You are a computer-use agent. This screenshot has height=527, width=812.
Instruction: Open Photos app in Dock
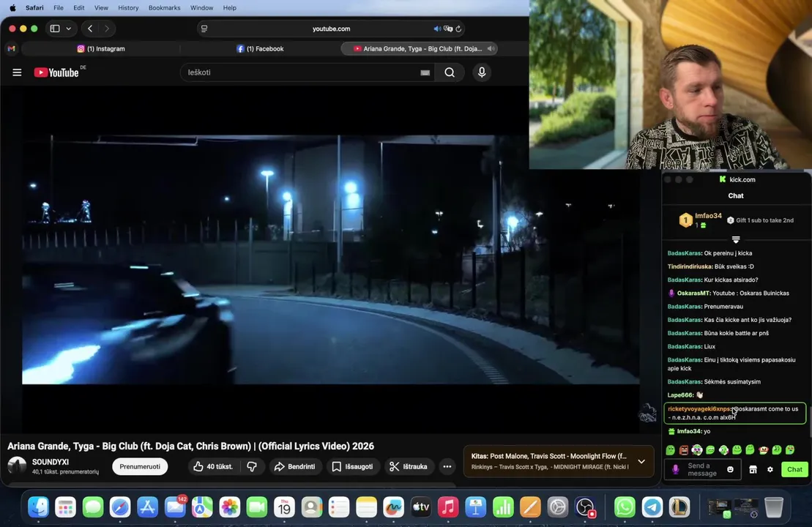[x=229, y=507]
